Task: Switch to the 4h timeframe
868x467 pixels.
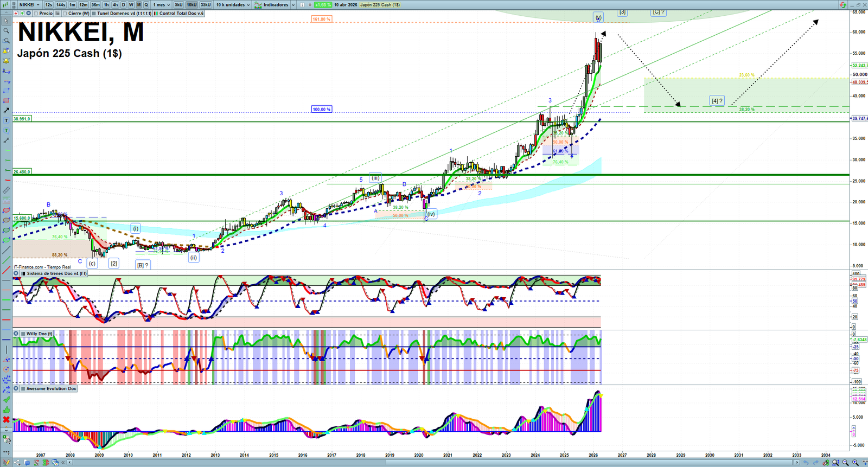Action: [x=115, y=5]
